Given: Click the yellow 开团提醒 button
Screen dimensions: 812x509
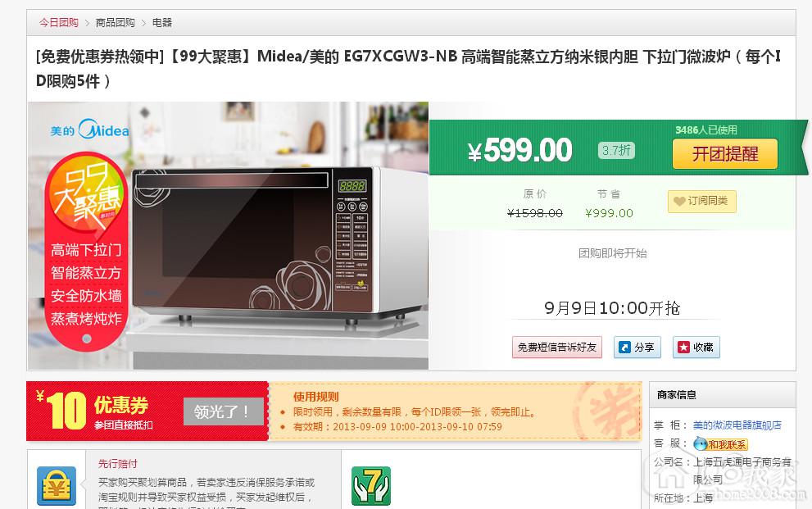Looking at the screenshot, I should pos(725,154).
